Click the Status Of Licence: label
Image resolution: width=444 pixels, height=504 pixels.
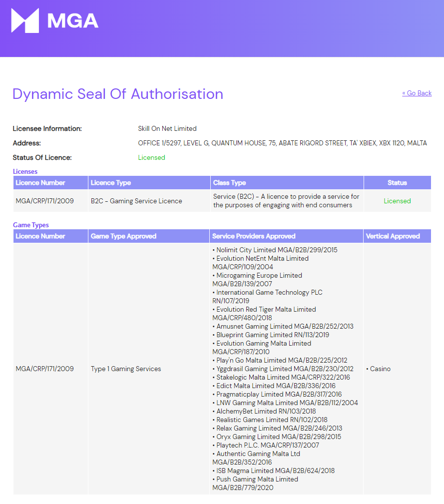[42, 157]
